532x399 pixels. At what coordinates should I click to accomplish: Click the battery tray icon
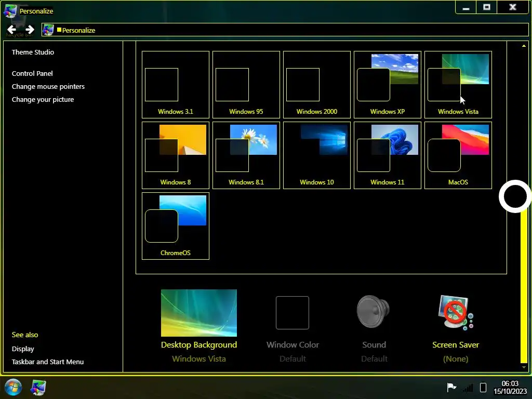tap(483, 387)
